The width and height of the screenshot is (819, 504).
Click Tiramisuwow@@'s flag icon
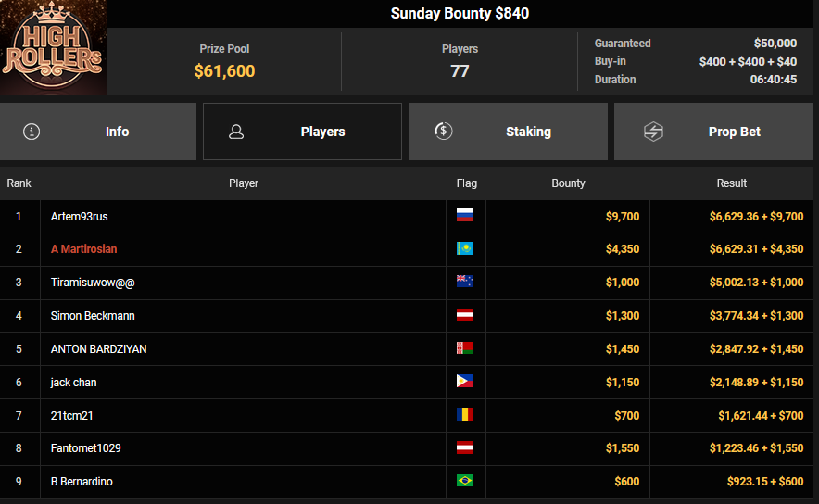click(x=465, y=283)
